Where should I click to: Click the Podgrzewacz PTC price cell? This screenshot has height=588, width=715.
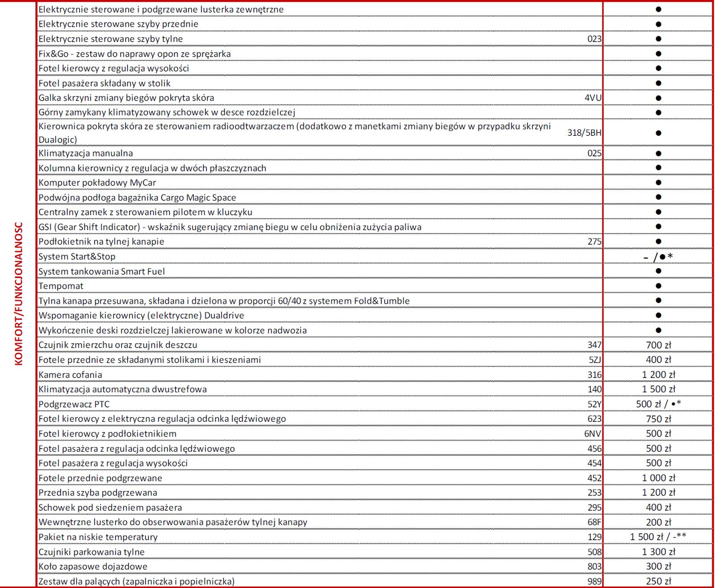coord(658,404)
